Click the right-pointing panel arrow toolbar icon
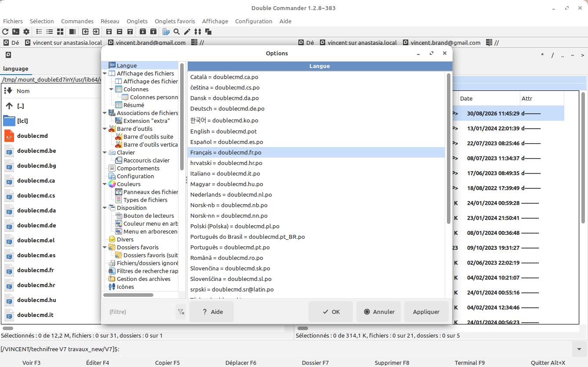This screenshot has width=588, height=367. point(95,32)
